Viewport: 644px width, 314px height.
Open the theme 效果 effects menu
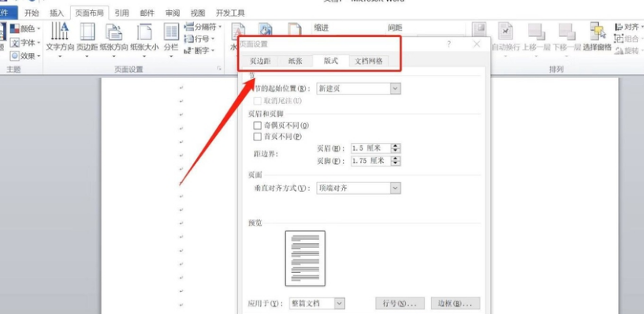[x=25, y=56]
